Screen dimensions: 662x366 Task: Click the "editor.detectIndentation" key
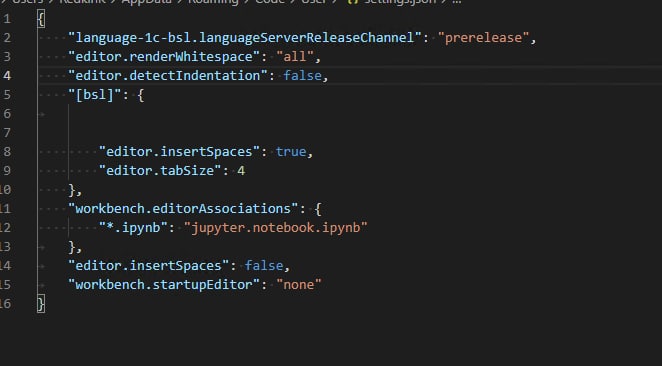168,76
